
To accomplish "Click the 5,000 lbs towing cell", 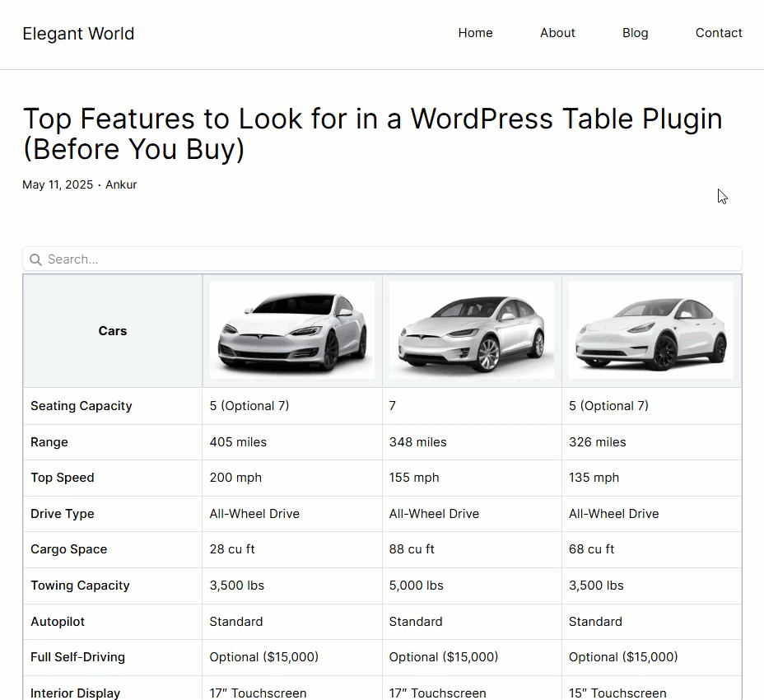I will click(472, 586).
